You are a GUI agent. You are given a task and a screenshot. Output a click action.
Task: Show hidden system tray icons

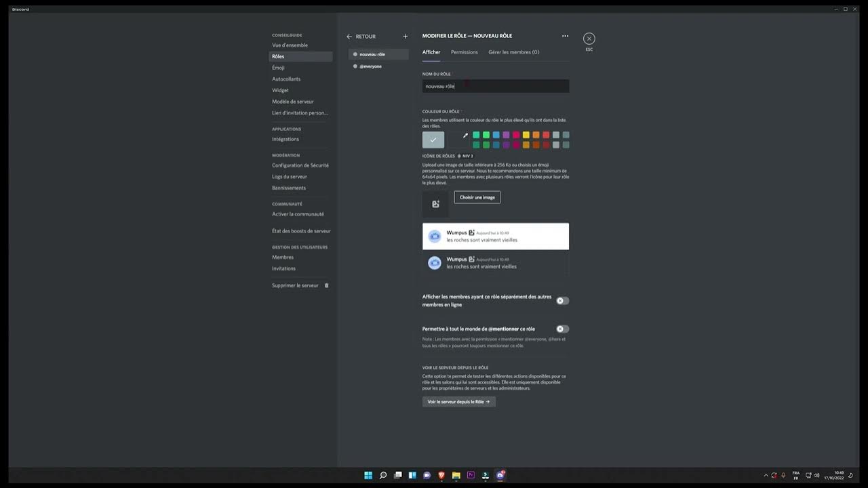click(766, 475)
